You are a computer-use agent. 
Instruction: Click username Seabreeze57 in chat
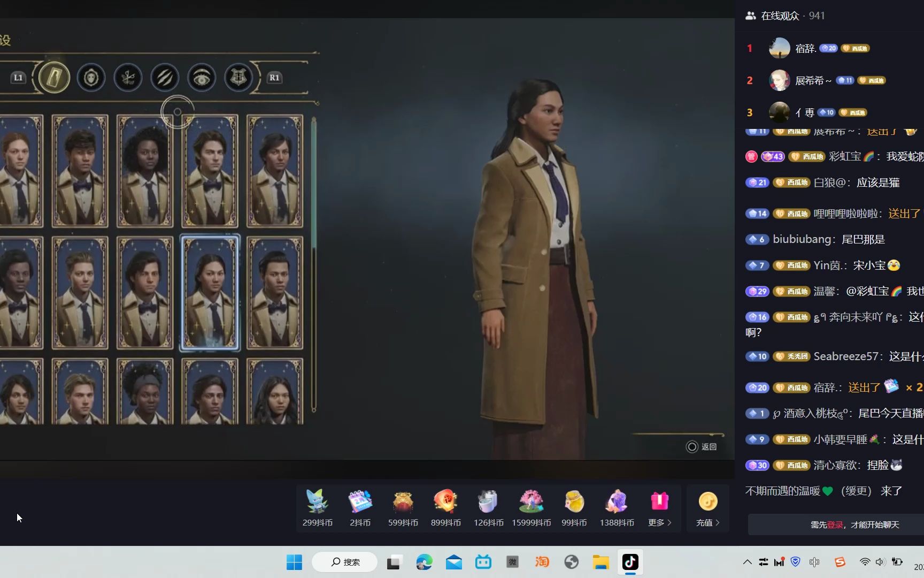(x=846, y=356)
